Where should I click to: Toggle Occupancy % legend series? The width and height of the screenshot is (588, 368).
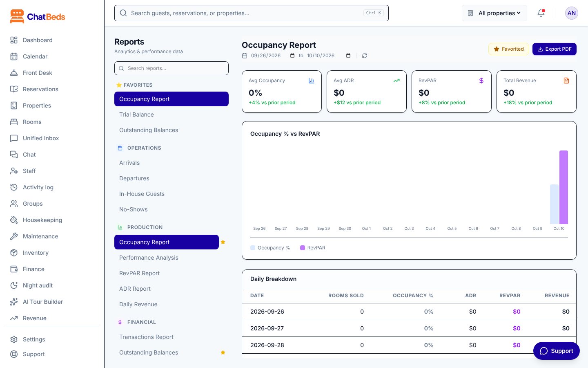(270, 248)
